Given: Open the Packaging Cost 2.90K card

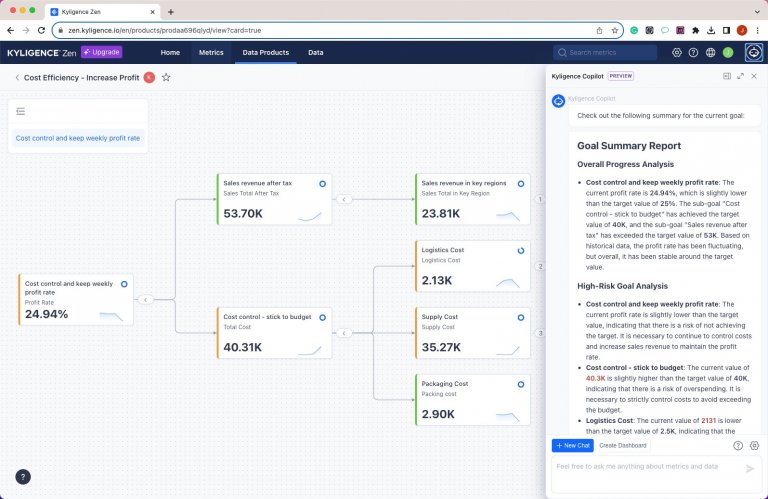Looking at the screenshot, I should click(472, 400).
